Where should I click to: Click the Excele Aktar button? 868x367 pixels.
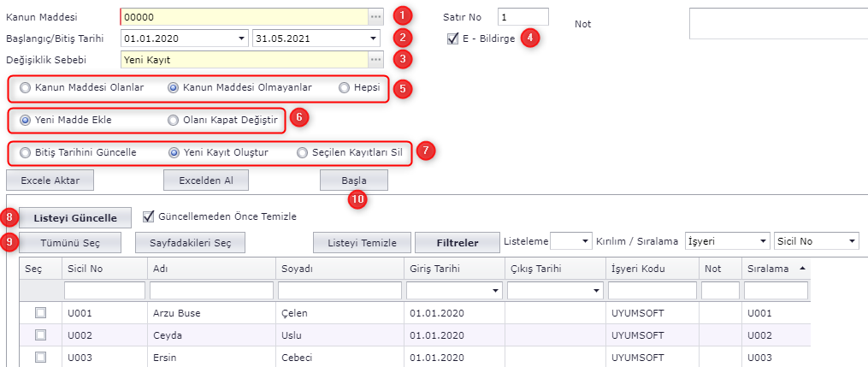[x=50, y=180]
